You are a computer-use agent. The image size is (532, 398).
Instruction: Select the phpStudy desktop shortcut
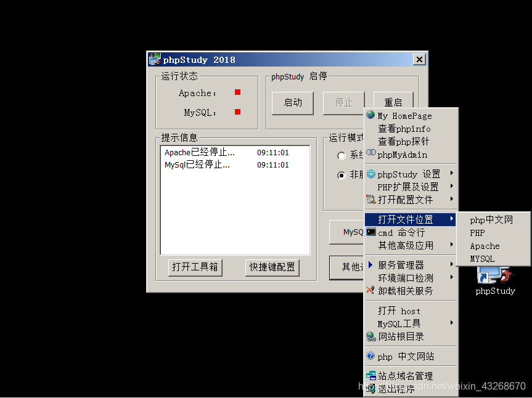[x=495, y=281]
